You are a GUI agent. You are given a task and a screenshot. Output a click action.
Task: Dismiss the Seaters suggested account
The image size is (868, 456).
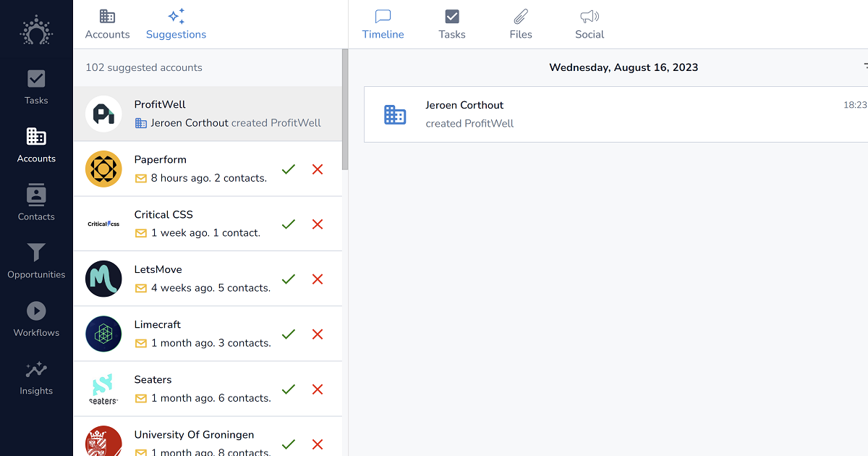(x=317, y=389)
